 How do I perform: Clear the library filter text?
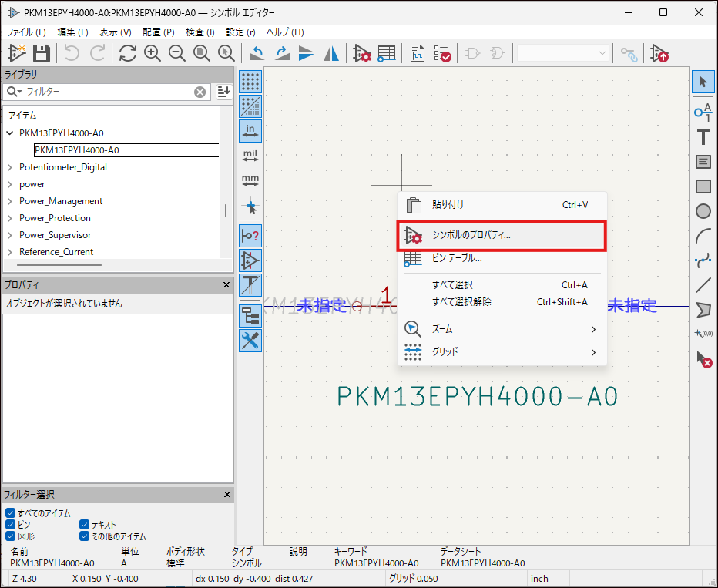[200, 92]
